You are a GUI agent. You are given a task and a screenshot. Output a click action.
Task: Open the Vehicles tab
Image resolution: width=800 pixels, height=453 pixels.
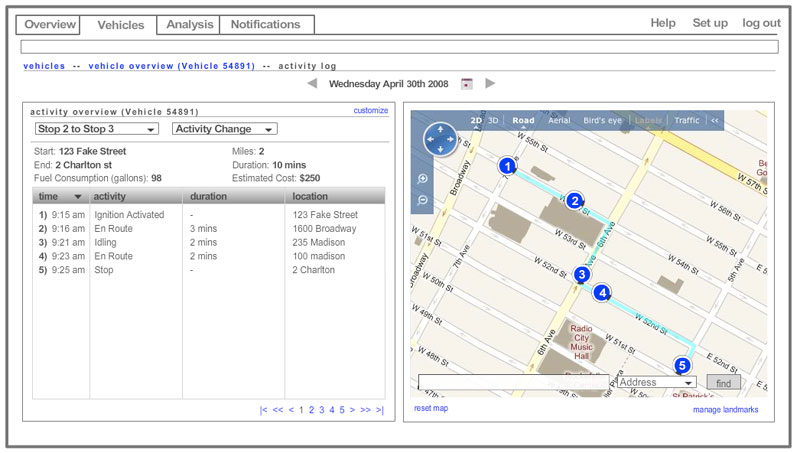tap(121, 25)
